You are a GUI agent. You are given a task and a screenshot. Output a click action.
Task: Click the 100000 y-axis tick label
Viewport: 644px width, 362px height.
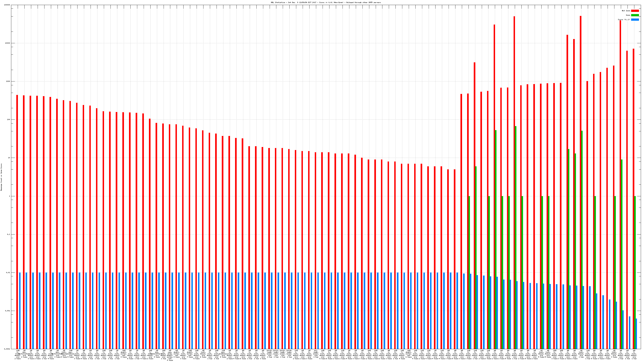tap(7, 5)
